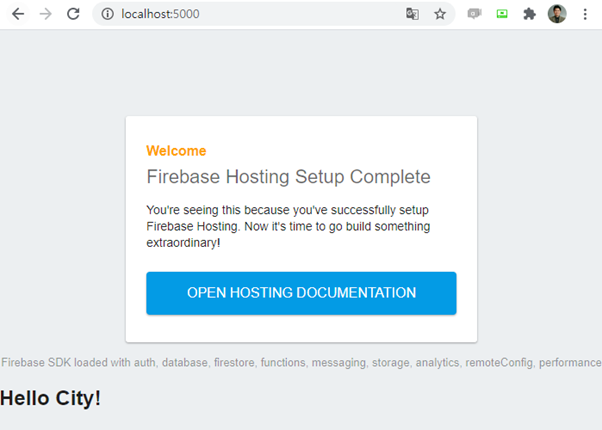View site information icon in address bar

click(108, 14)
